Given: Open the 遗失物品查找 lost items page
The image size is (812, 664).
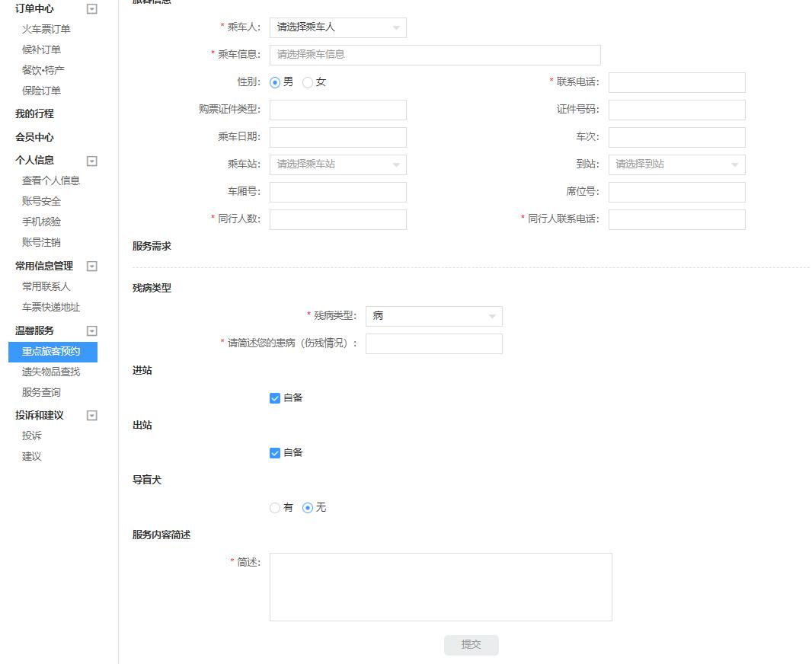Looking at the screenshot, I should point(51,372).
